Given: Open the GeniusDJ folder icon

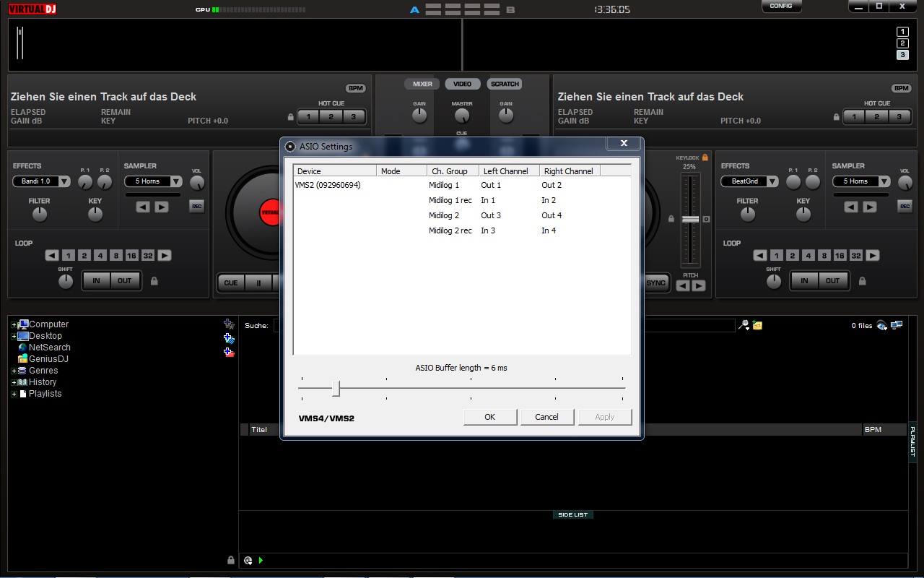Looking at the screenshot, I should click(x=23, y=359).
